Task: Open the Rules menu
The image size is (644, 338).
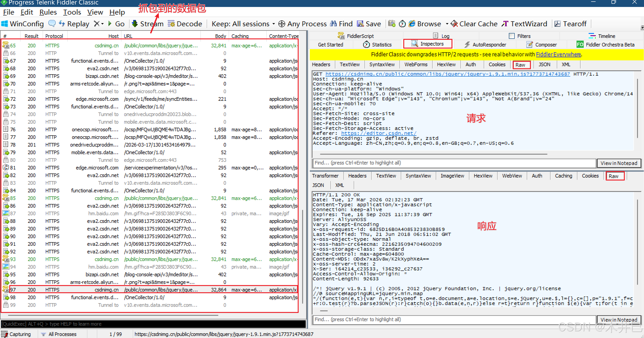Action: pyautogui.click(x=48, y=12)
